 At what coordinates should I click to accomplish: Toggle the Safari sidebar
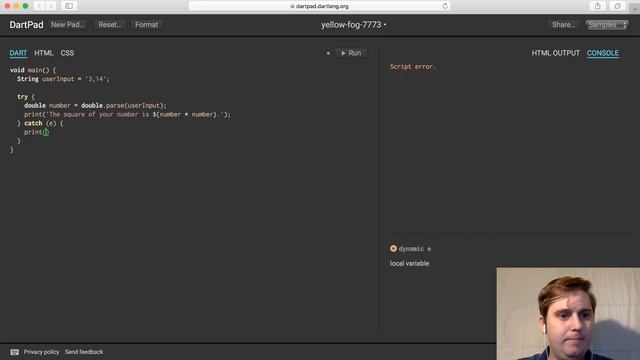tap(69, 6)
